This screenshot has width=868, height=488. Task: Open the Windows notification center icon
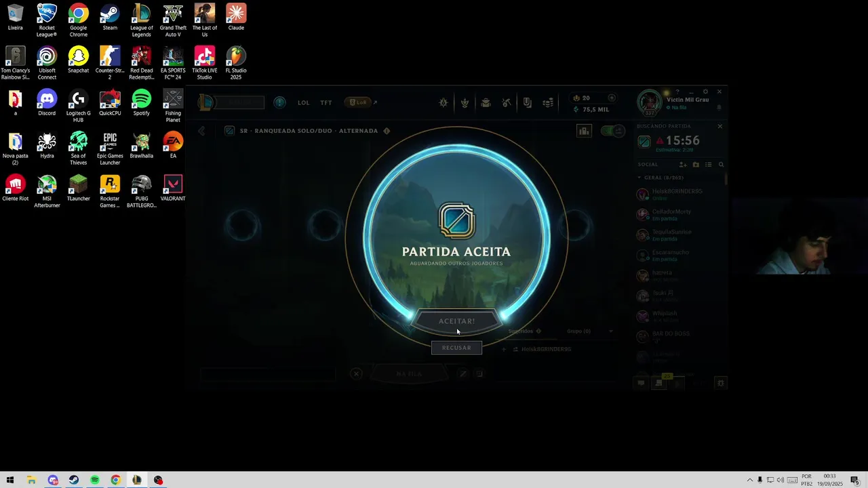(x=855, y=480)
